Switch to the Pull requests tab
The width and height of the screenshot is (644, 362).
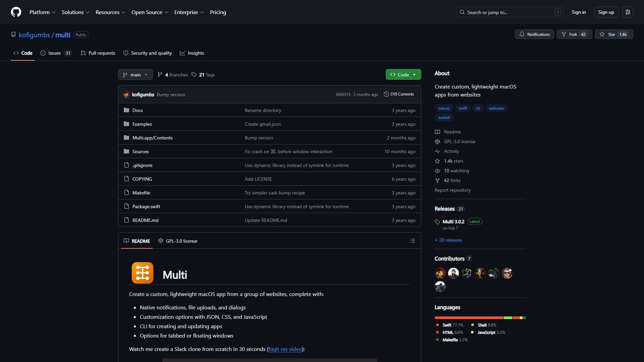[x=98, y=53]
